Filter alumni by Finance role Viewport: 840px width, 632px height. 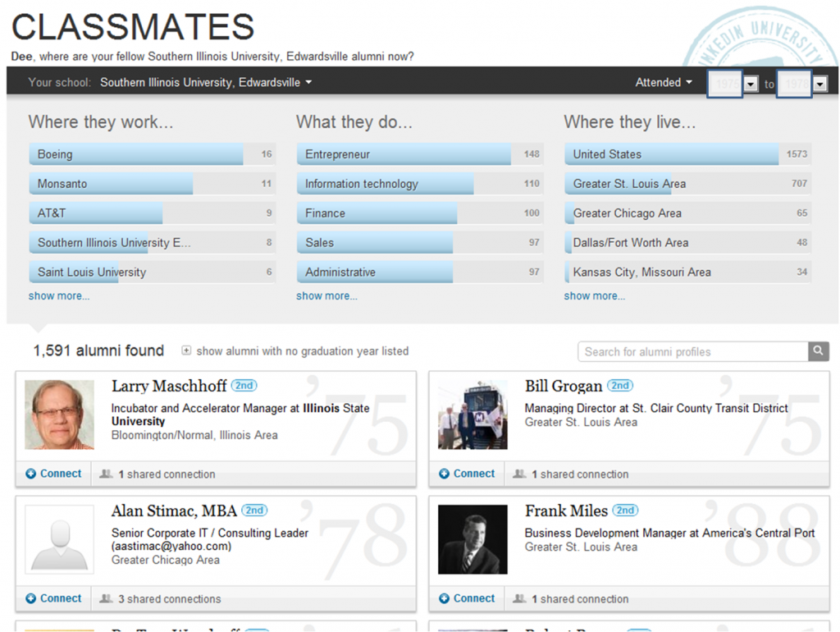tap(420, 213)
